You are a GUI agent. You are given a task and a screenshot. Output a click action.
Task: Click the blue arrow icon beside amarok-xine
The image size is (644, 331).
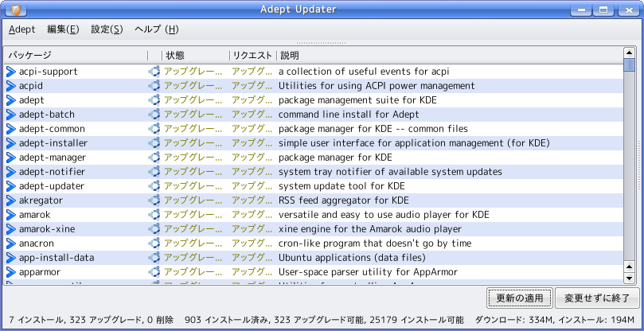(x=10, y=229)
